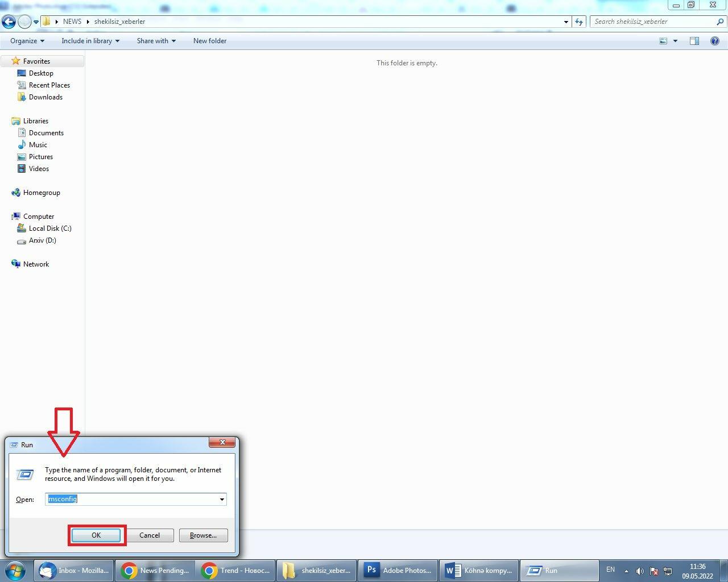
Task: Switch to the Word document on taskbar
Action: coord(479,570)
